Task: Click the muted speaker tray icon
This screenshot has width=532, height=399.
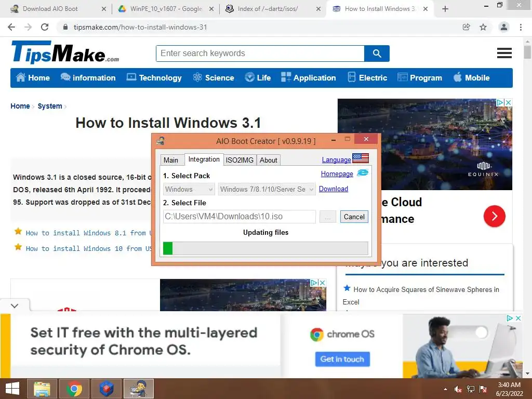Action: 458,389
